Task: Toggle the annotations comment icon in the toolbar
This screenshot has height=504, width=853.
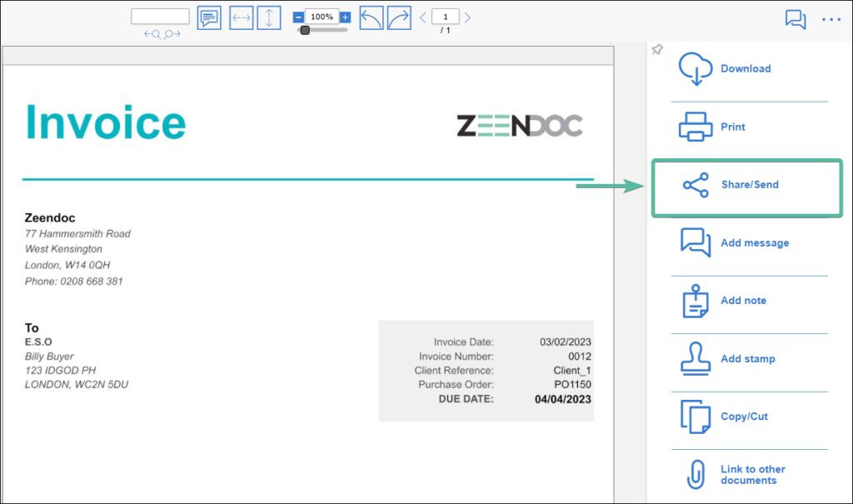Action: click(x=209, y=18)
